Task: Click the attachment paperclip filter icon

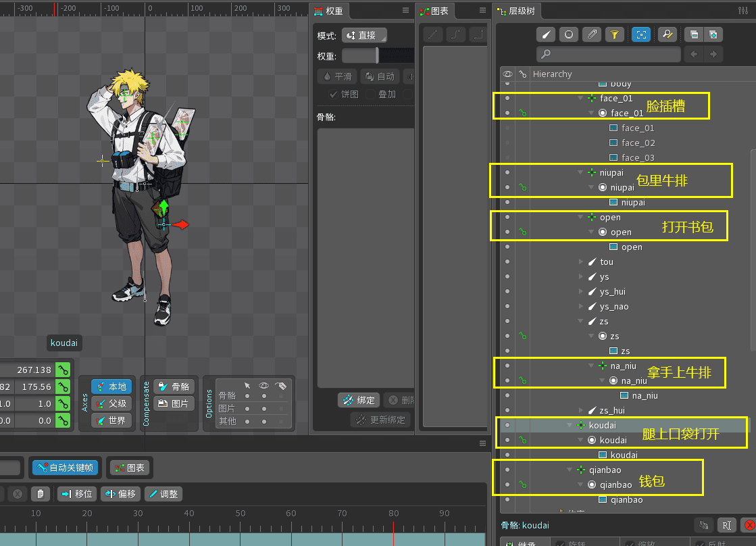Action: (591, 34)
